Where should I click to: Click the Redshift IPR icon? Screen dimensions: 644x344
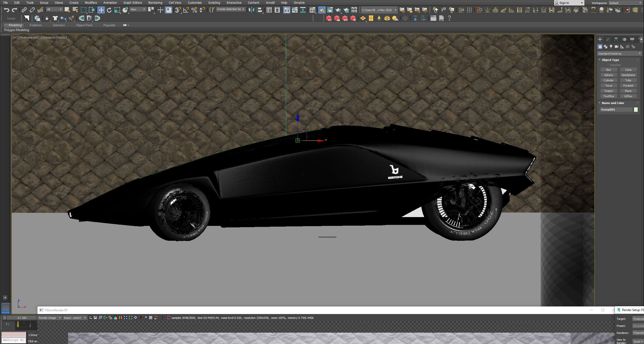(345, 18)
